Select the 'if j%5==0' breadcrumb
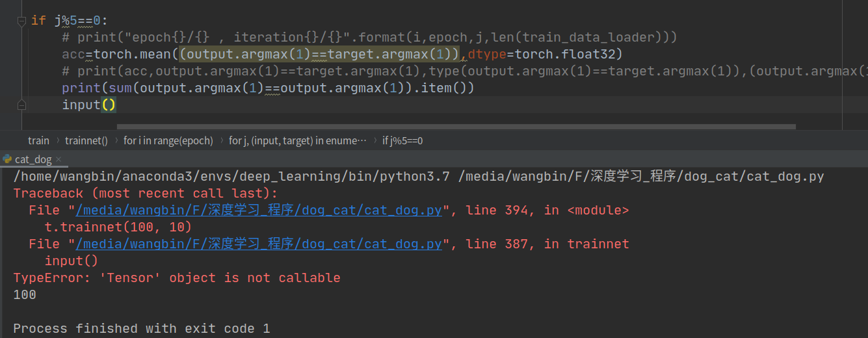Viewport: 868px width, 338px height. pyautogui.click(x=402, y=140)
